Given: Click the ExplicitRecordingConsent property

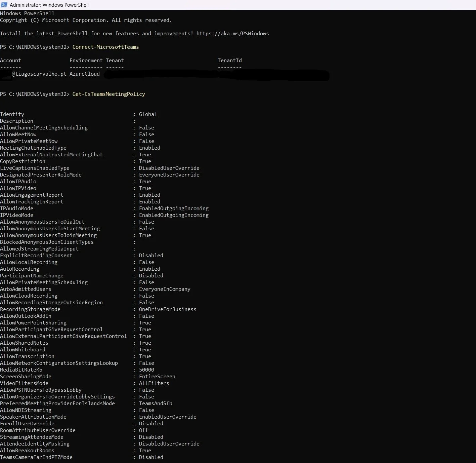Looking at the screenshot, I should point(36,256).
